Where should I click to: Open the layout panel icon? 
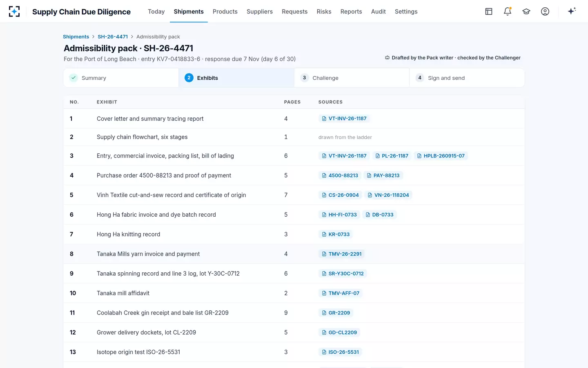click(x=489, y=11)
